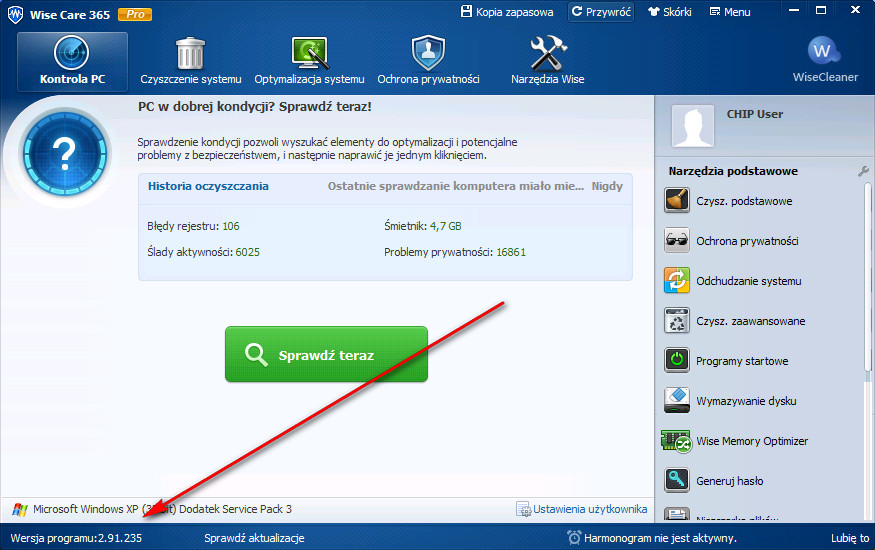Screen dimensions: 875x550
Task: Open Odchudzanie systemu tool icon
Action: [x=677, y=281]
